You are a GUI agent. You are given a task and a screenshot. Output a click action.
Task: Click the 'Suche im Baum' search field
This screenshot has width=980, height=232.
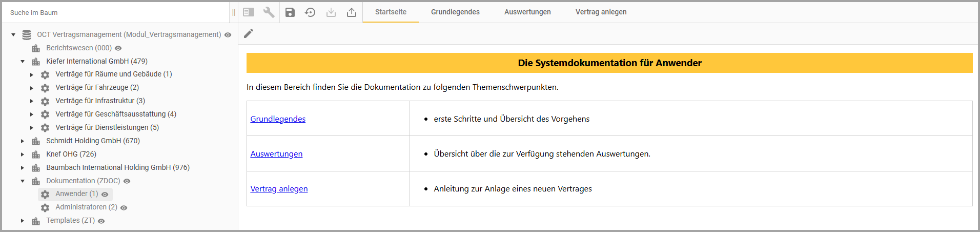pyautogui.click(x=115, y=12)
